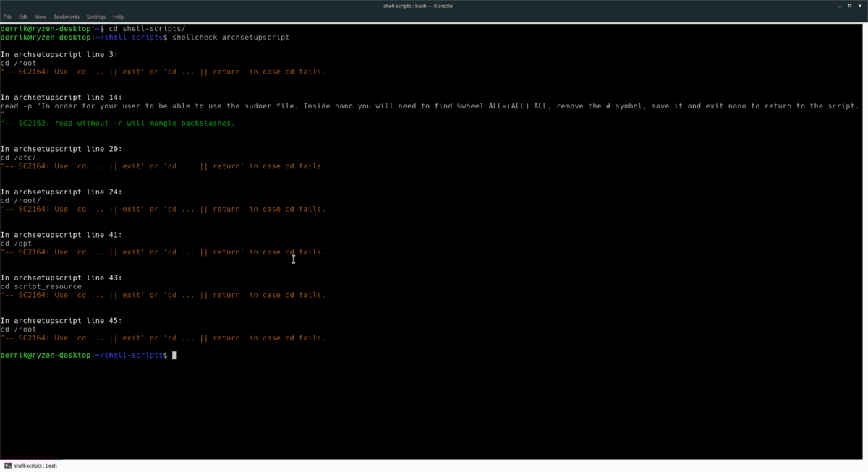The height and width of the screenshot is (472, 868).
Task: Click the terminal icon on the bash tab
Action: tap(8, 465)
